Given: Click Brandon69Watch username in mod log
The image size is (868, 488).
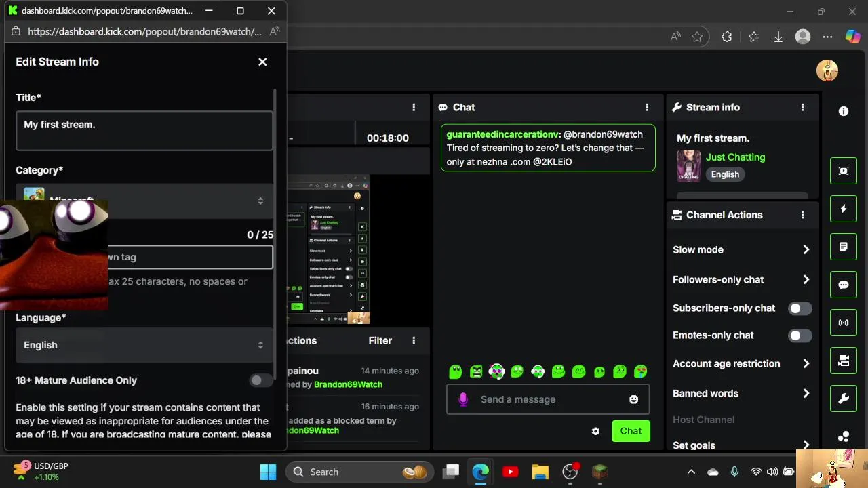Looking at the screenshot, I should (x=348, y=384).
